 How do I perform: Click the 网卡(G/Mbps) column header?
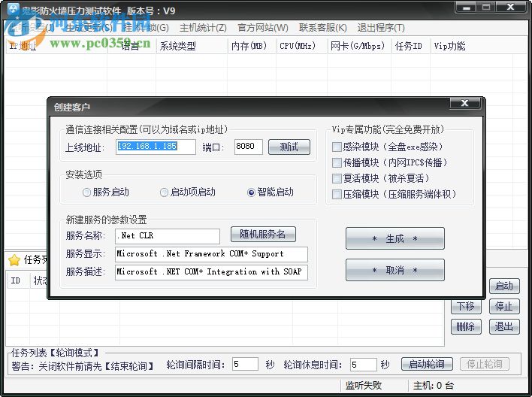coord(359,46)
